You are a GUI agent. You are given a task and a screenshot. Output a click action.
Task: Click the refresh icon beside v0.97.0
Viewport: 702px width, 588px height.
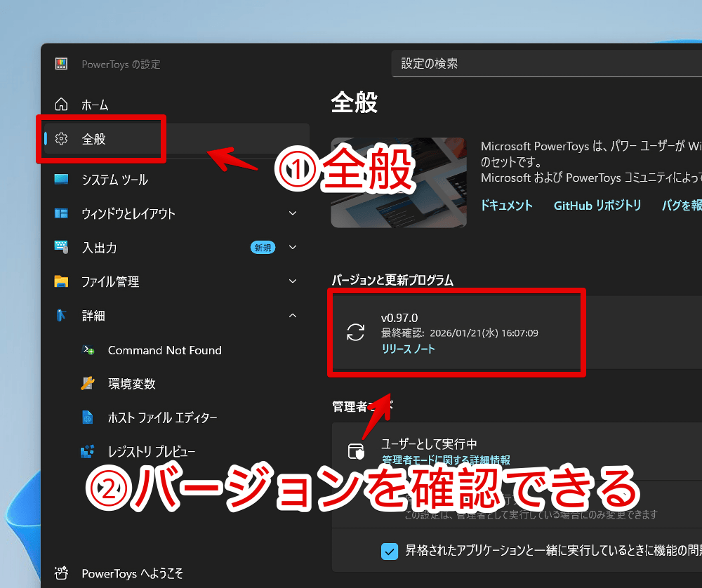click(356, 332)
